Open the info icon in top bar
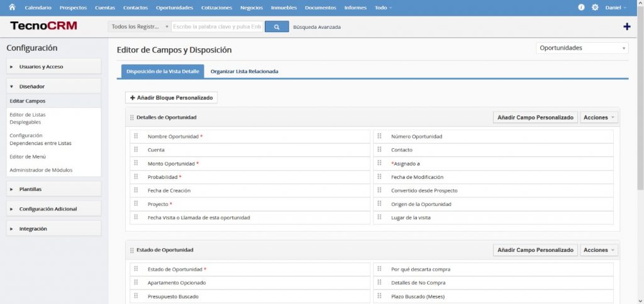Image resolution: width=644 pixels, height=304 pixels. (581, 8)
